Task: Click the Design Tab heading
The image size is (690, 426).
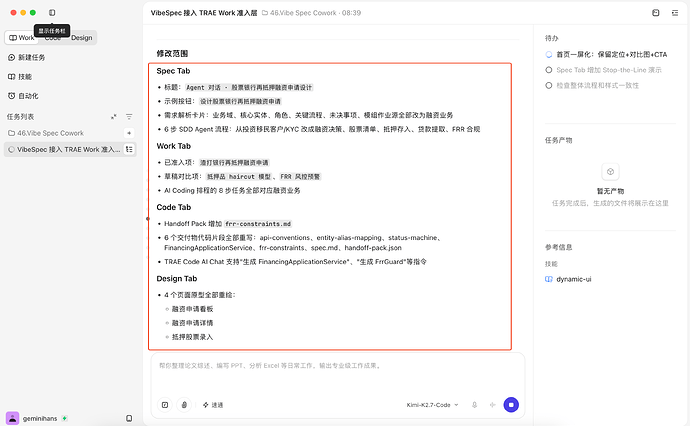Action: point(177,279)
